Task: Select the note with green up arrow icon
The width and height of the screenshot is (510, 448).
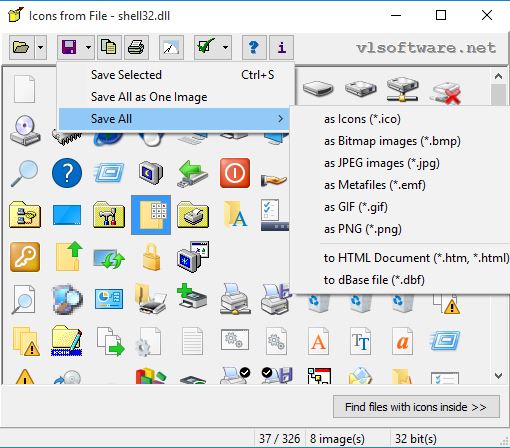Action: tap(69, 256)
